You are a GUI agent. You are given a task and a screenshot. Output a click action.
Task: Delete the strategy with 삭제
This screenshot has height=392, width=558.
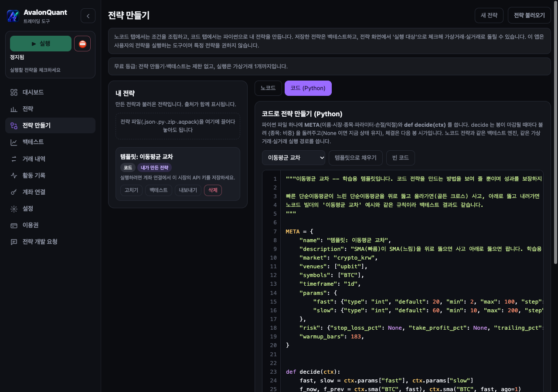click(x=213, y=190)
